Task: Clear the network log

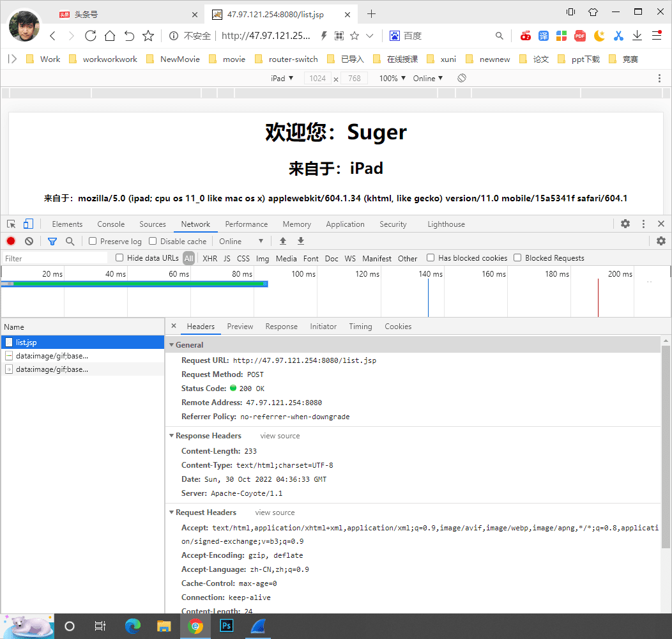Action: point(29,241)
